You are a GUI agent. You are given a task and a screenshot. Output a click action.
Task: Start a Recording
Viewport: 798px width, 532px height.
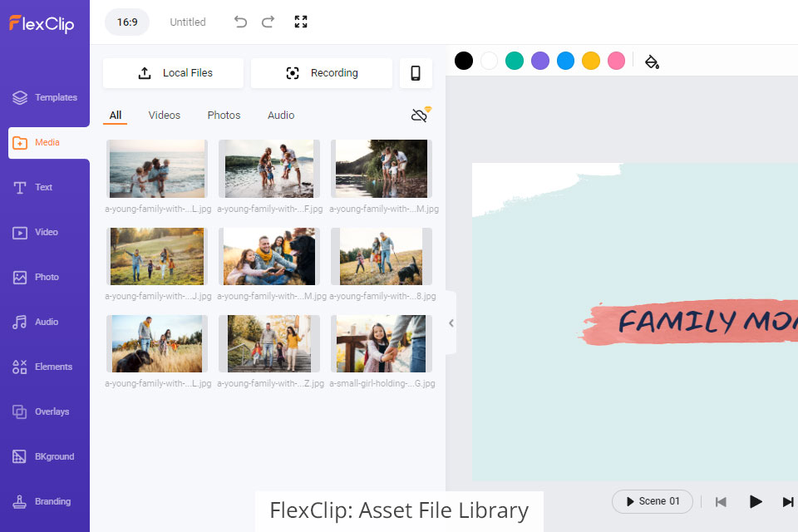pyautogui.click(x=322, y=73)
